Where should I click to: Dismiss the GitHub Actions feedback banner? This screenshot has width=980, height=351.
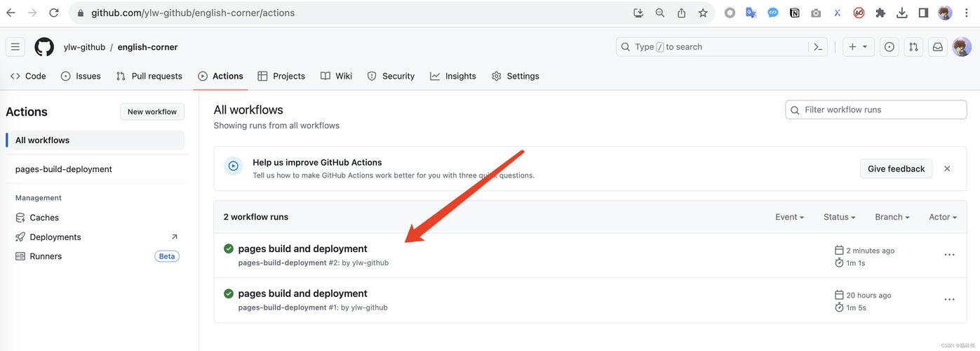(x=947, y=168)
